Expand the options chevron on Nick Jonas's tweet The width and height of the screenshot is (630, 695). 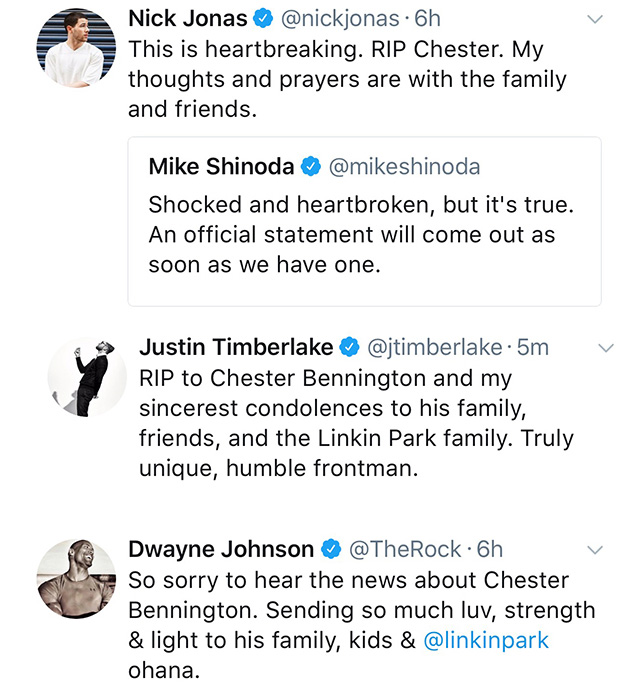595,19
